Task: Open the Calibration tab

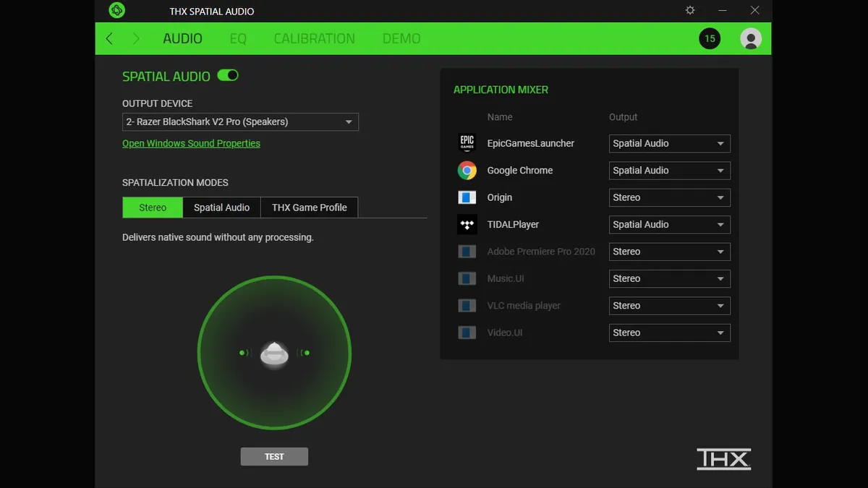Action: (x=314, y=39)
